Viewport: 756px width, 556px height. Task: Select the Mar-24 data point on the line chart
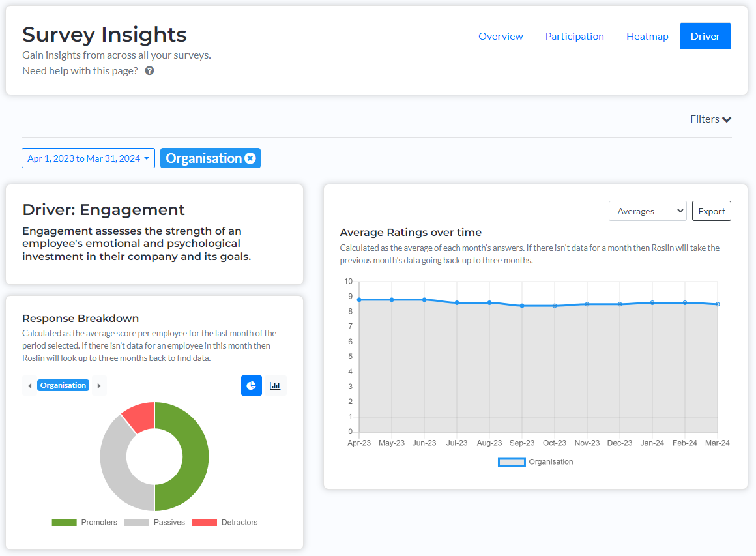[x=718, y=304]
